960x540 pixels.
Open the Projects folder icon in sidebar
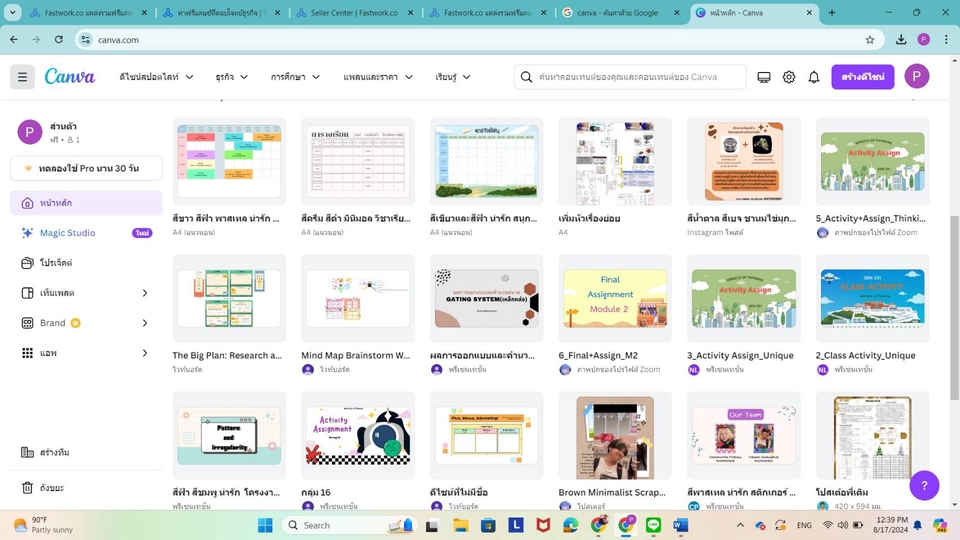point(27,263)
